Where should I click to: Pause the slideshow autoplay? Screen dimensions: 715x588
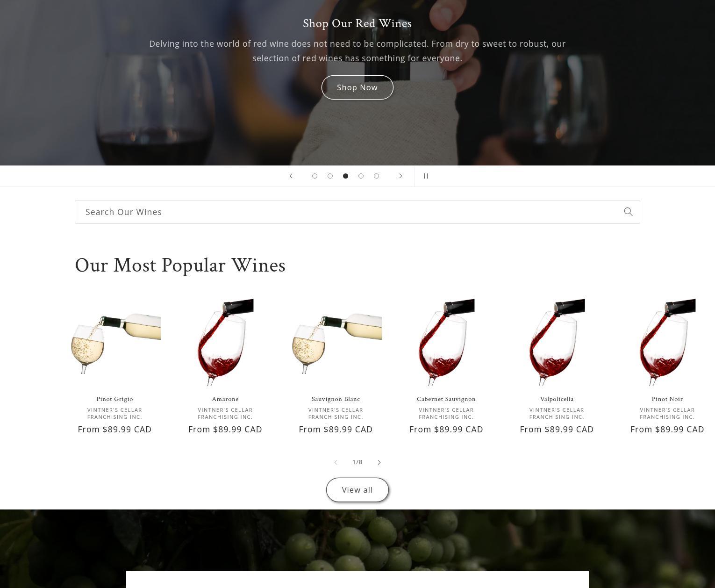(426, 176)
